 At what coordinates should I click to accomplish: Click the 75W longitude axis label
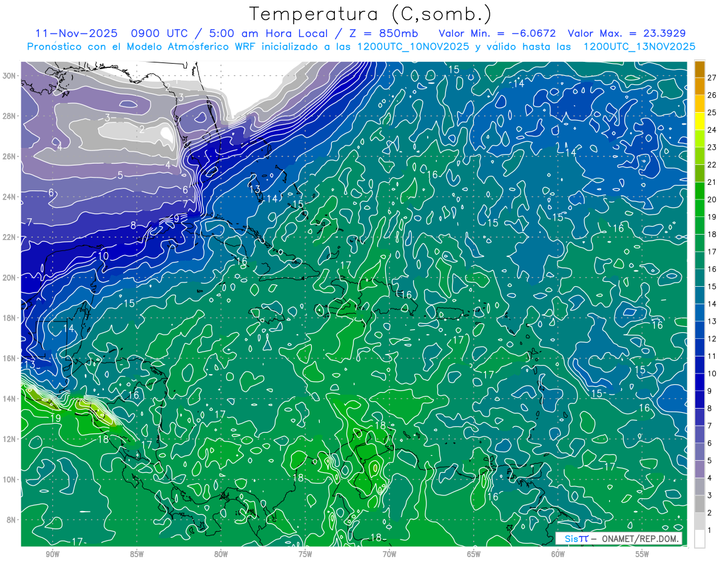tap(305, 554)
